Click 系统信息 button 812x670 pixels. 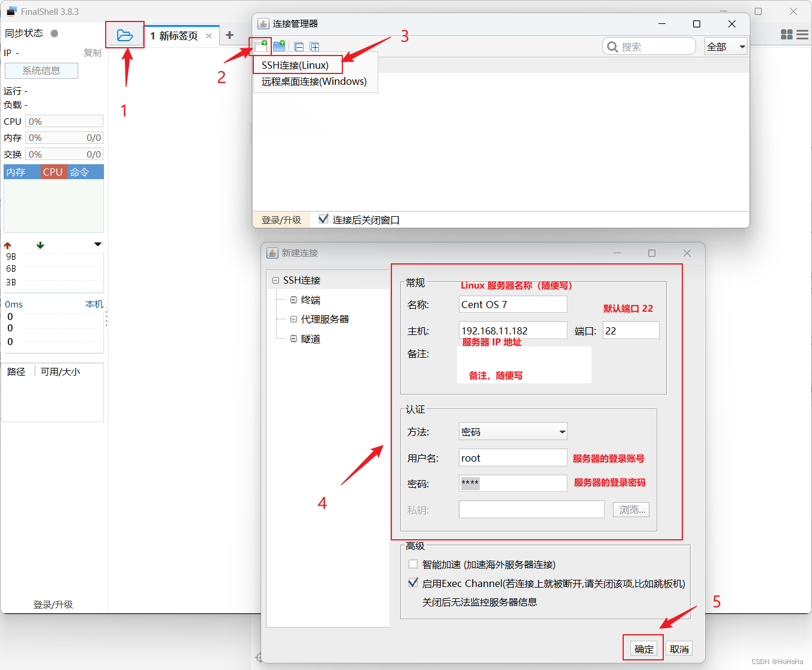click(x=41, y=70)
